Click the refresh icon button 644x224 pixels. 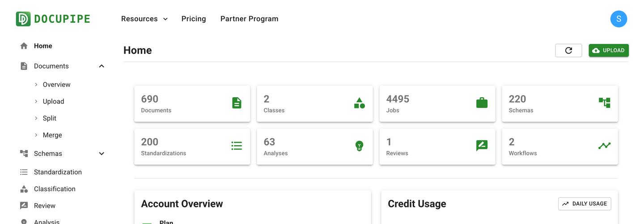[x=568, y=51]
